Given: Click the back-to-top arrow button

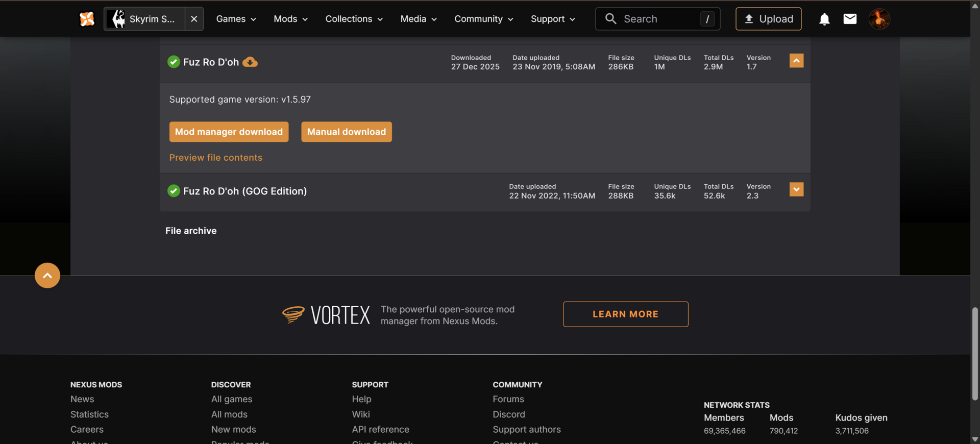Looking at the screenshot, I should click(47, 276).
